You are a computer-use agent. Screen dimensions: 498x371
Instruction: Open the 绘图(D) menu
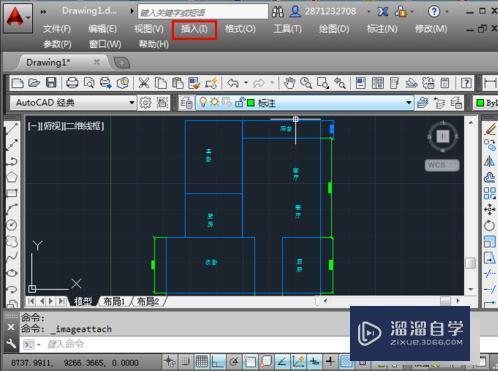[334, 29]
